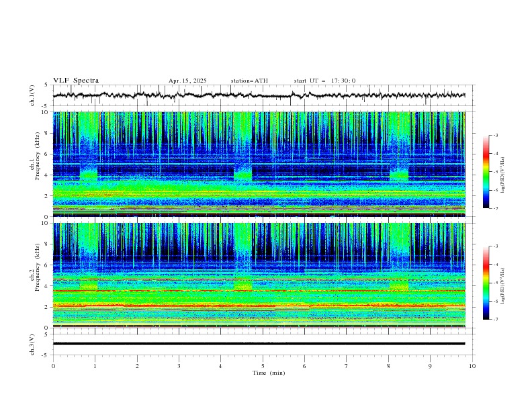Select the ch.1 color bar log(PSD) label
Viewport: 532px width, 411px height.
(x=503, y=175)
